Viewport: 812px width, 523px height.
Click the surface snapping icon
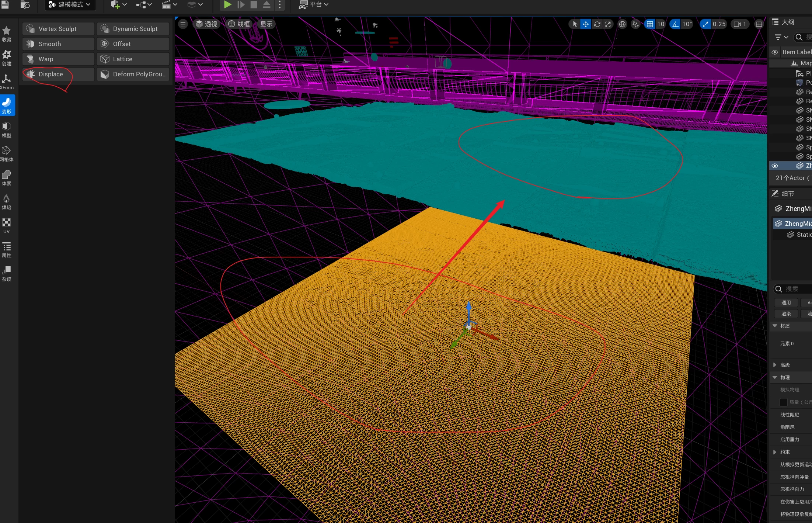635,24
